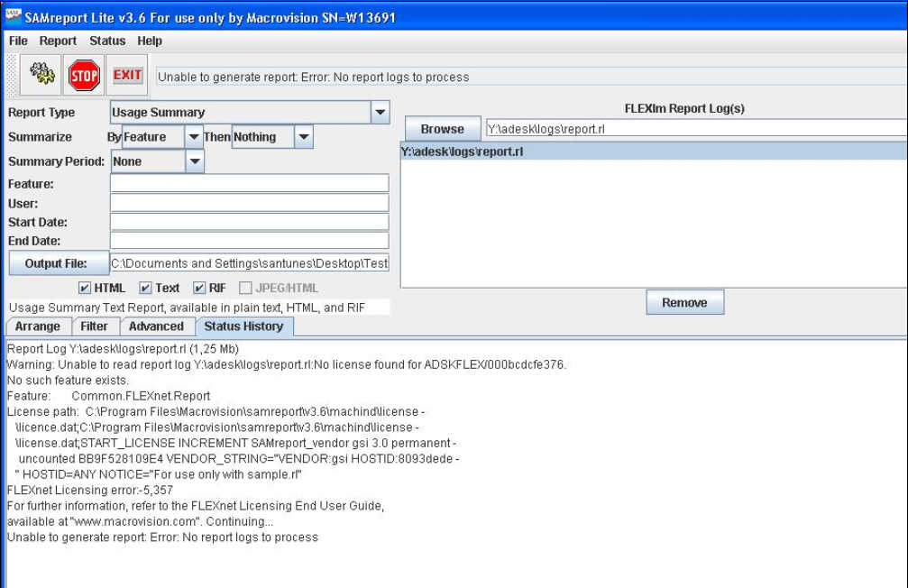Uncheck the Text output checkbox
This screenshot has height=588, width=908.
(145, 289)
